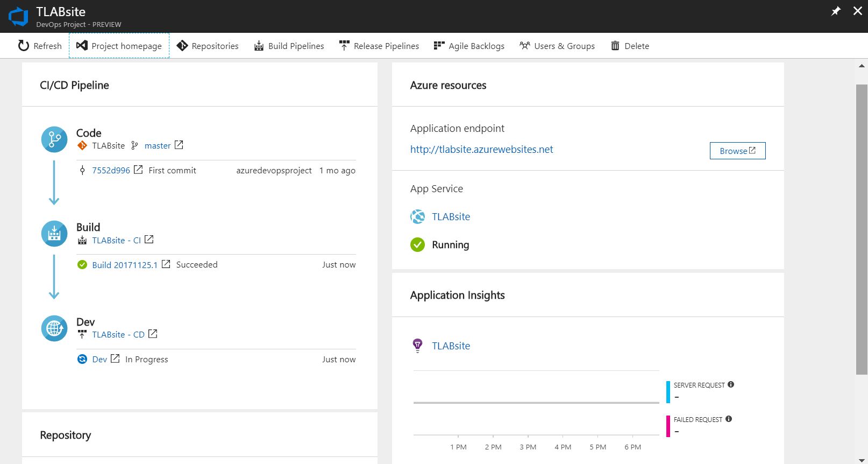Click the vertical scrollbar thumb
868x464 pixels.
[x=862, y=229]
